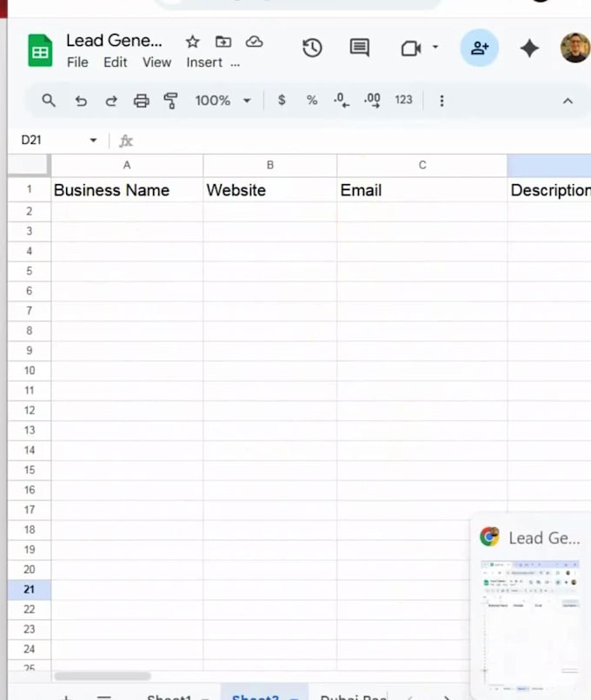The image size is (591, 700).
Task: Search the menus with magnifier icon
Action: (49, 101)
